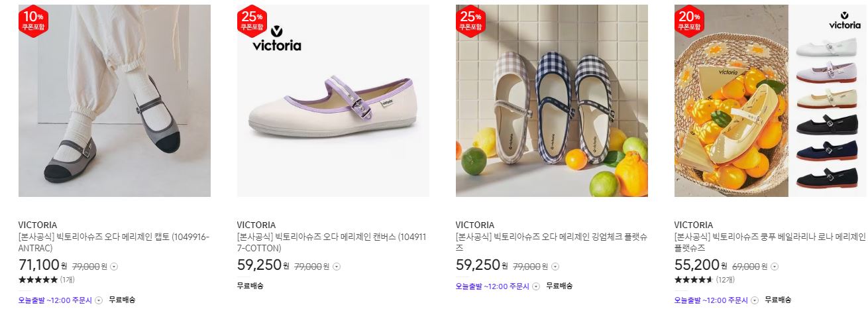Expand 오늘출발 shipping info on cap-toe product
The width and height of the screenshot is (868, 309).
point(99,300)
